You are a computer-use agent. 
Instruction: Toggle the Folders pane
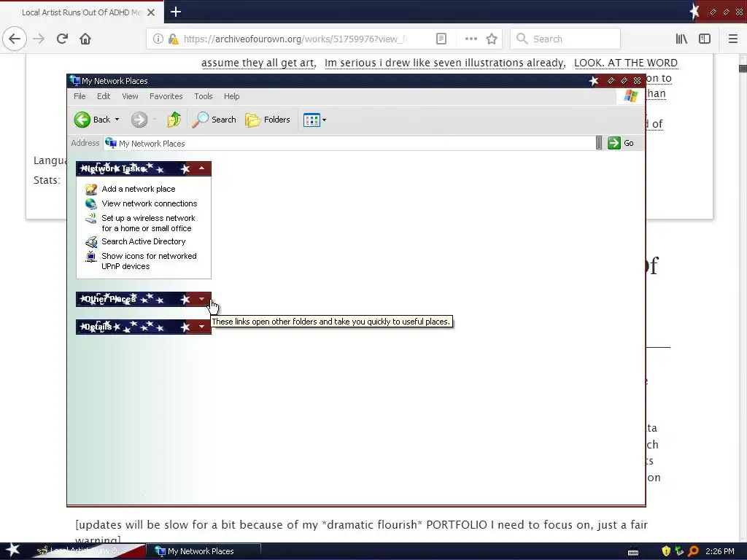click(268, 120)
